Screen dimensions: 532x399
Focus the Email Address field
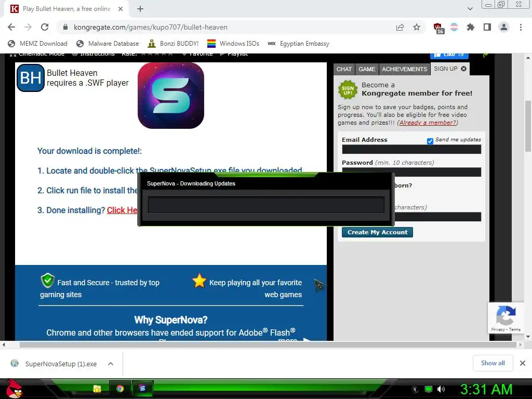411,149
